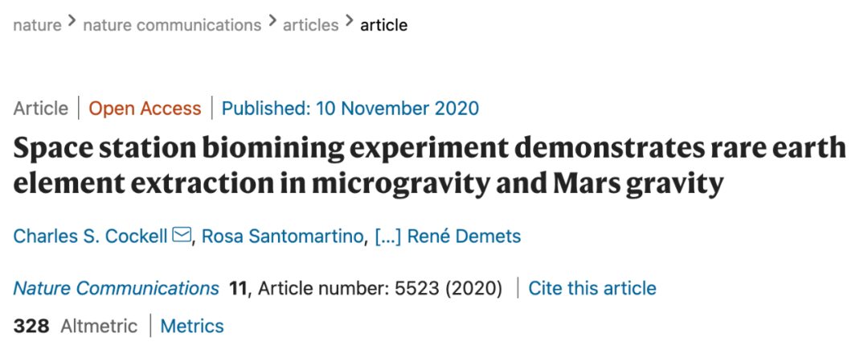View author René Demets' details
868x350 pixels.
pyautogui.click(x=464, y=237)
